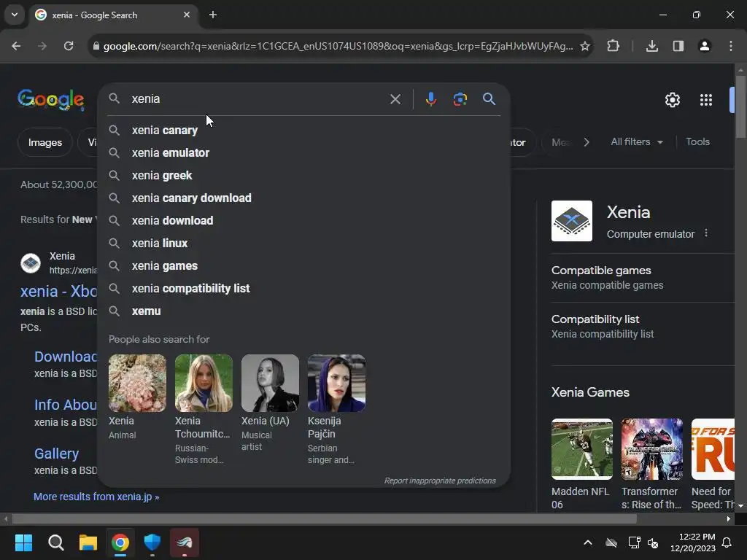
Task: Expand the All filters dropdown
Action: [636, 142]
